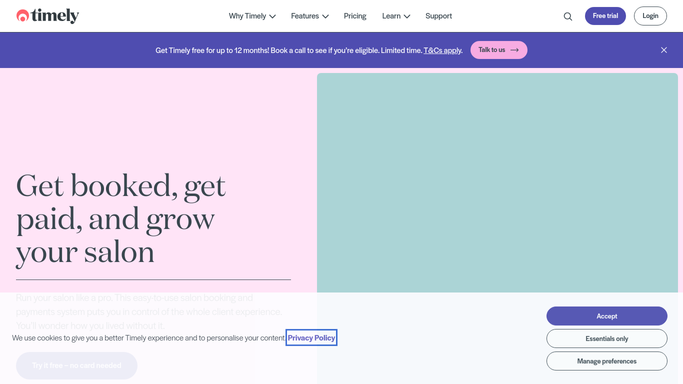
Task: Open the Privacy Policy link
Action: pos(311,338)
